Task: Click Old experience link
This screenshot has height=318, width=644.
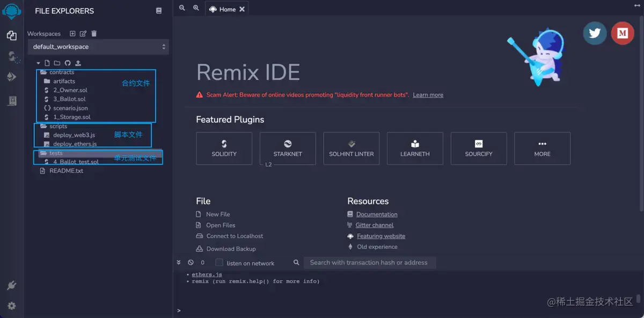Action: click(x=377, y=247)
